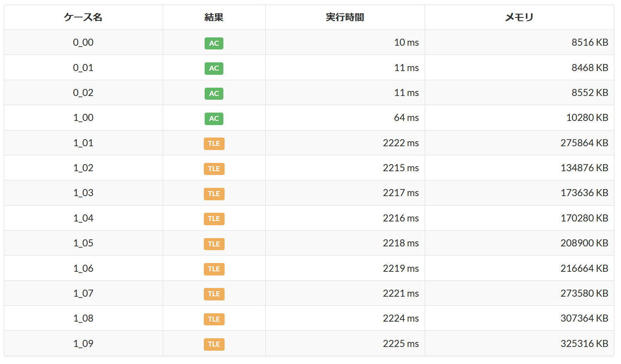The image size is (621, 364).
Task: Click the 170280 KB memory value
Action: [x=584, y=218]
